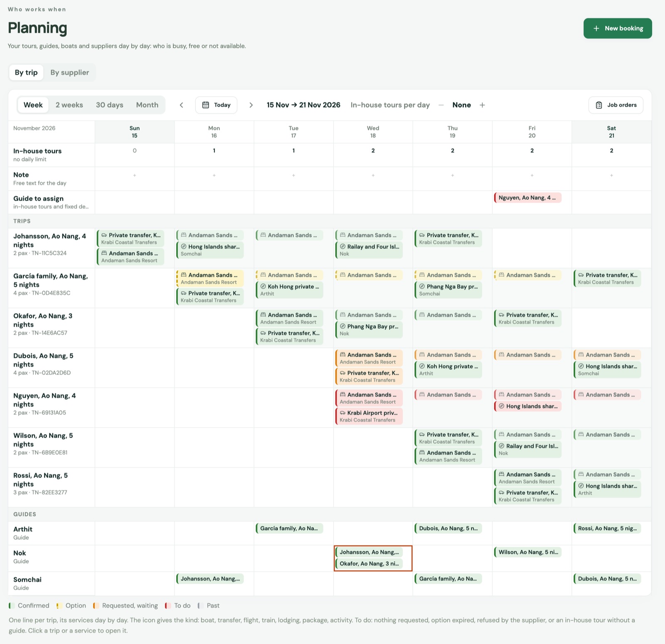Select the By trip tab
This screenshot has height=644, width=665.
26,72
